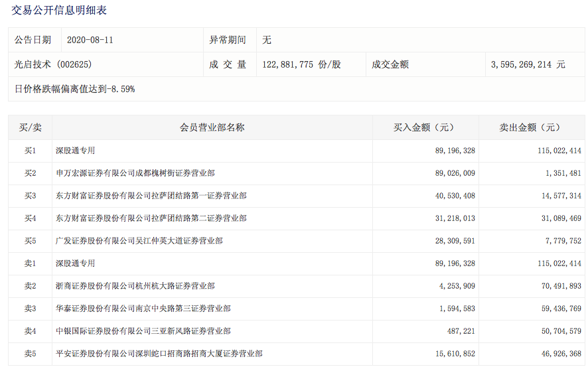Click stock name 光启技术 (002625)
588x367 pixels.
53,64
